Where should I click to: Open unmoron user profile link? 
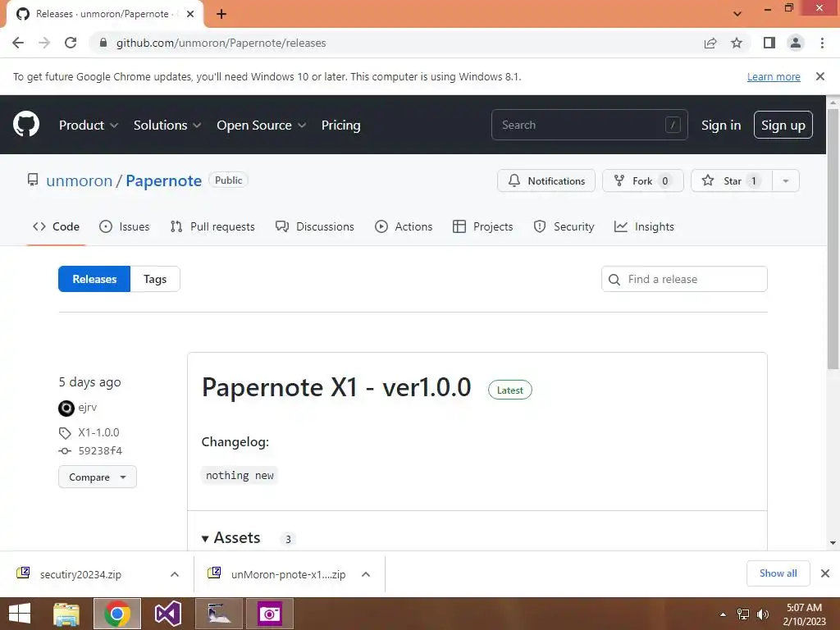(80, 181)
